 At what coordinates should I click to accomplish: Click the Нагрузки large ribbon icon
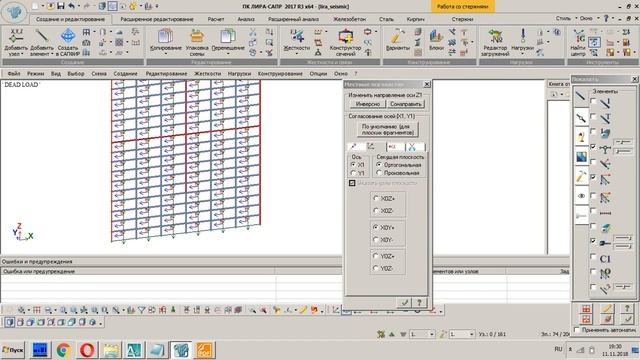523,36
